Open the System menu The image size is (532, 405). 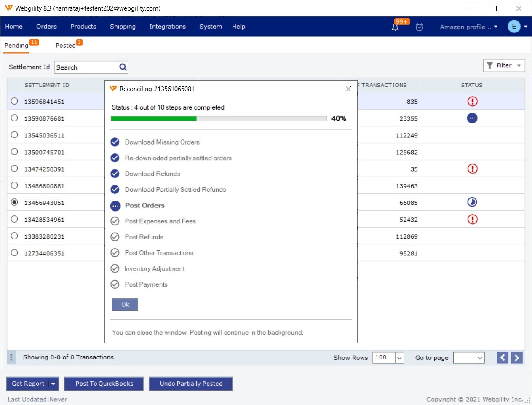click(x=211, y=27)
